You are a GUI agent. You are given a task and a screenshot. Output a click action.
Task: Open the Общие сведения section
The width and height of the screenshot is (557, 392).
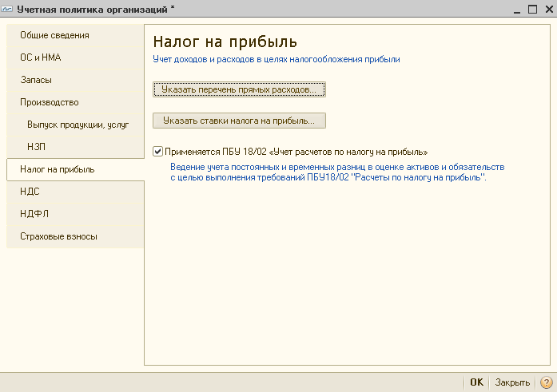(x=75, y=35)
